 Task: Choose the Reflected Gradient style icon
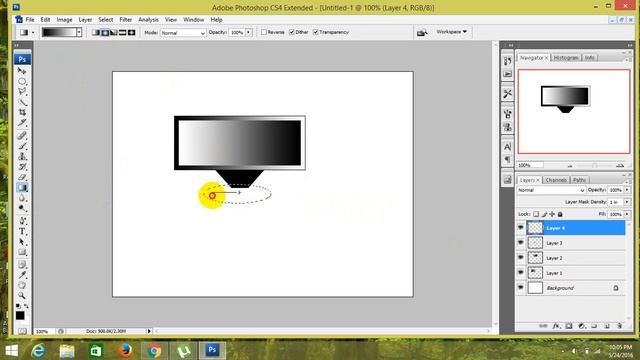[x=122, y=32]
